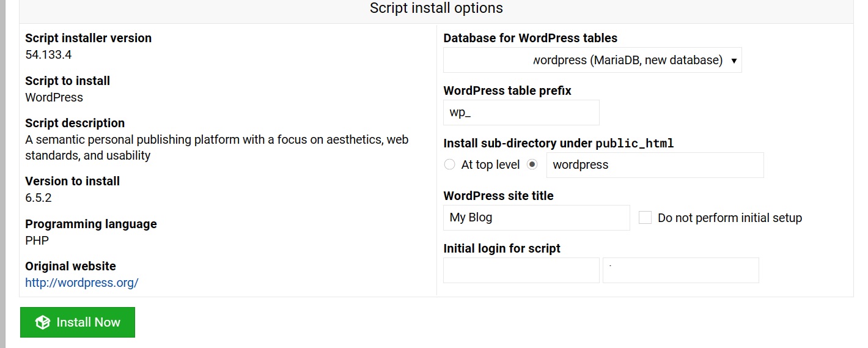Focus the initial login password field
Screen dimensions: 868x348
coord(681,270)
